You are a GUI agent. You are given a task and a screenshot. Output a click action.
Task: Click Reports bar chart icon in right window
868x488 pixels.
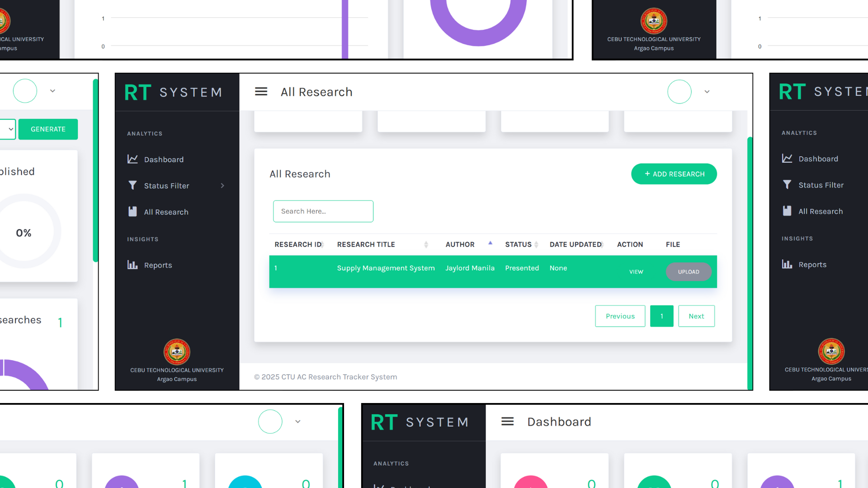coord(787,264)
